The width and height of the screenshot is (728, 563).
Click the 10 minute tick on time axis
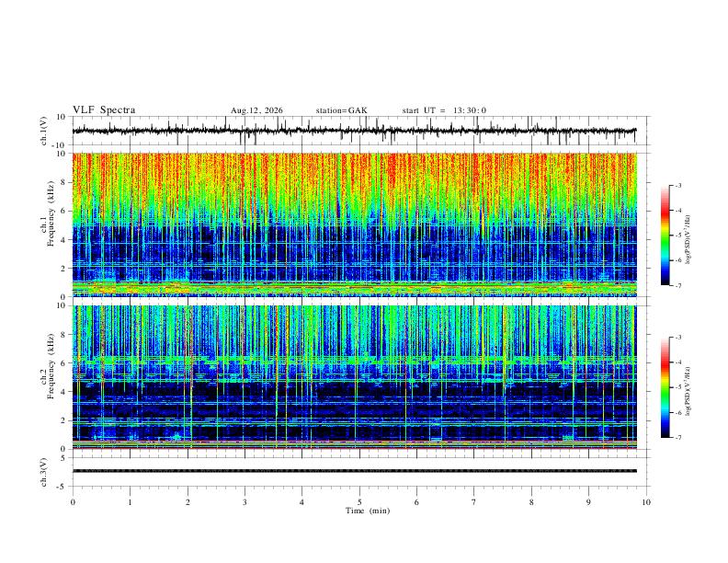(646, 502)
